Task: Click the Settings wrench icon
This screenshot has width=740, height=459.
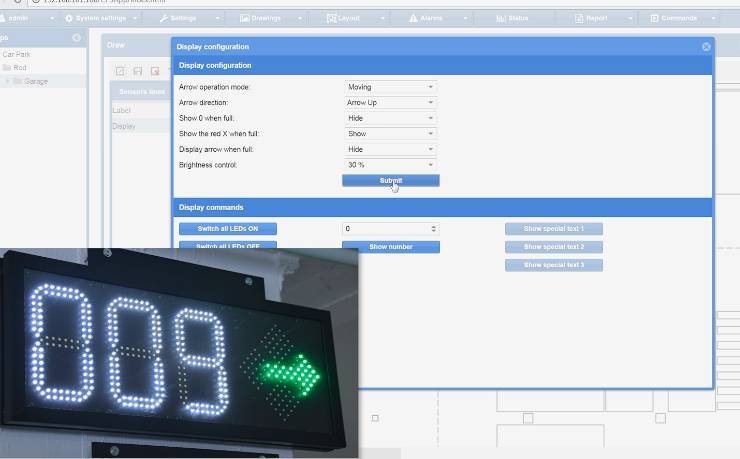Action: point(163,18)
